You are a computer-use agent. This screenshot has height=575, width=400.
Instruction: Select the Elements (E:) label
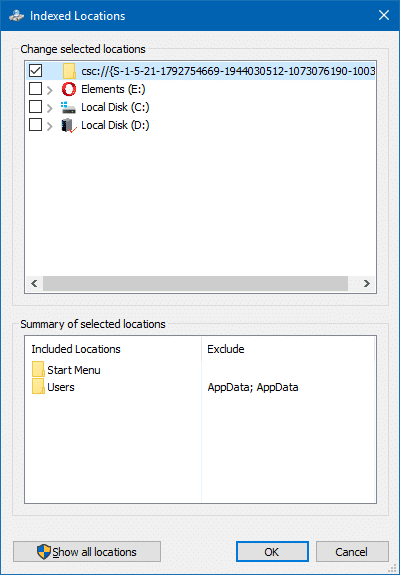[113, 89]
